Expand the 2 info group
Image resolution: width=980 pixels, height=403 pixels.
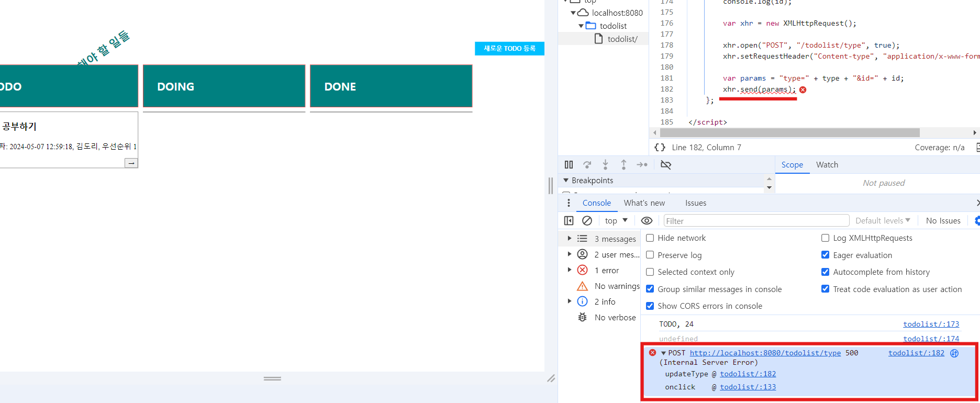coord(570,301)
